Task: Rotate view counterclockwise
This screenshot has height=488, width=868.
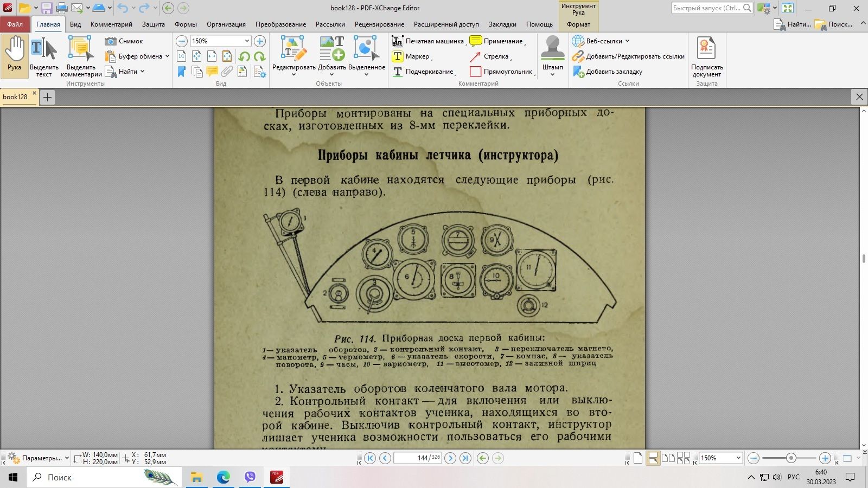Action: [x=245, y=56]
